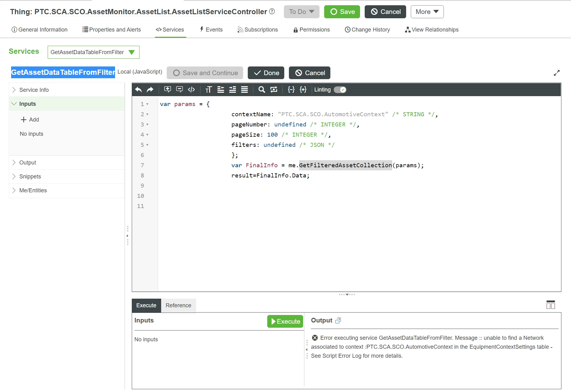
Task: Click the Done button
Action: coord(266,73)
